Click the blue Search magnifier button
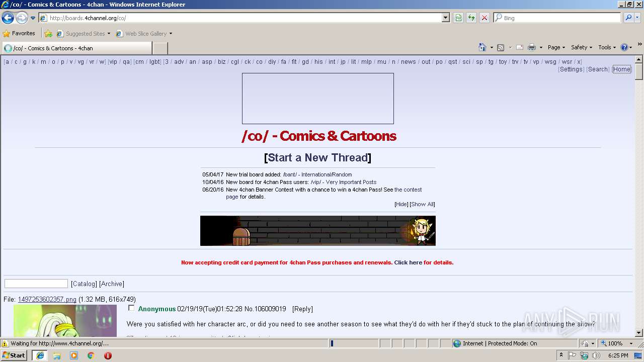 (628, 18)
